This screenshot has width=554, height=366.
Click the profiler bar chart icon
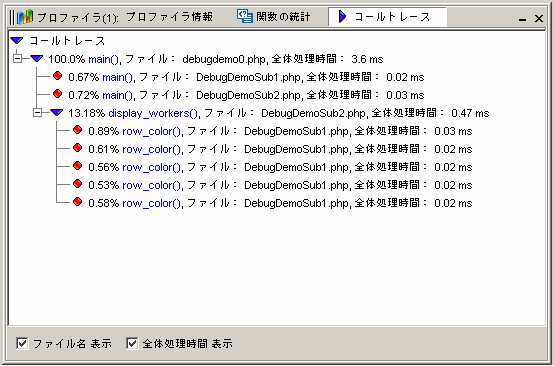[25, 17]
